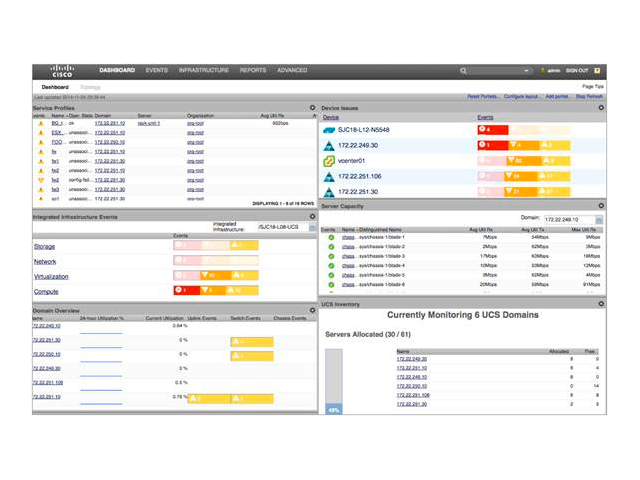Open the Network events link

45,262
